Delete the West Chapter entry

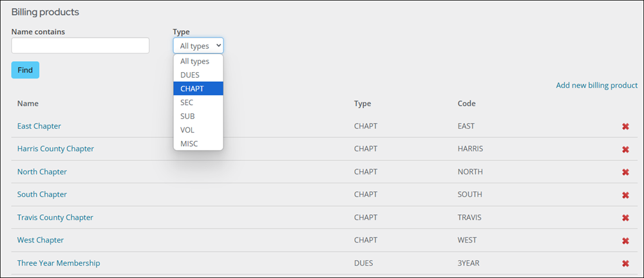(x=625, y=241)
